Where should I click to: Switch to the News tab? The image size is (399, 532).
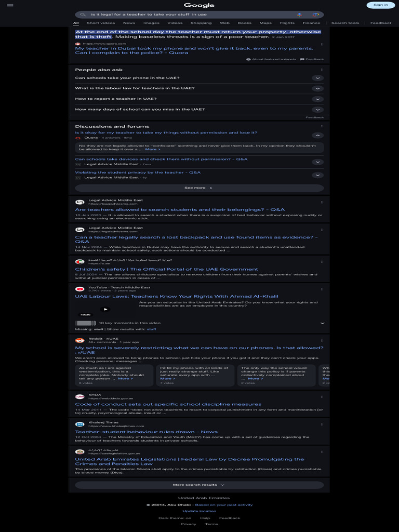click(129, 23)
